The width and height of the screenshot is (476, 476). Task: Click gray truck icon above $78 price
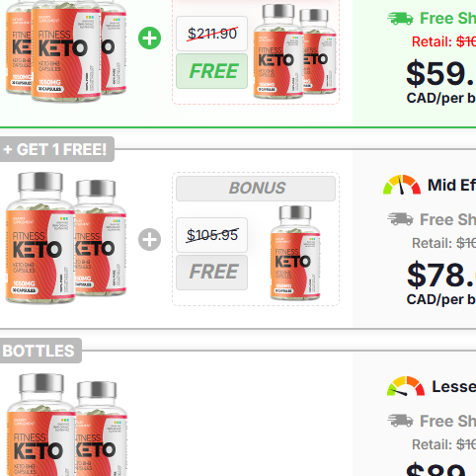[400, 219]
